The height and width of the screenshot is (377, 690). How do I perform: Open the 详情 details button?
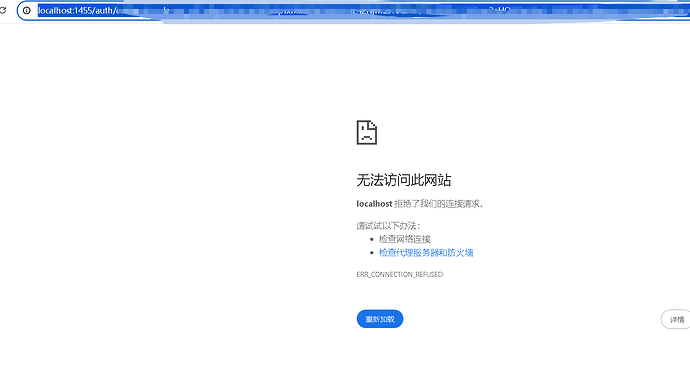[x=676, y=319]
